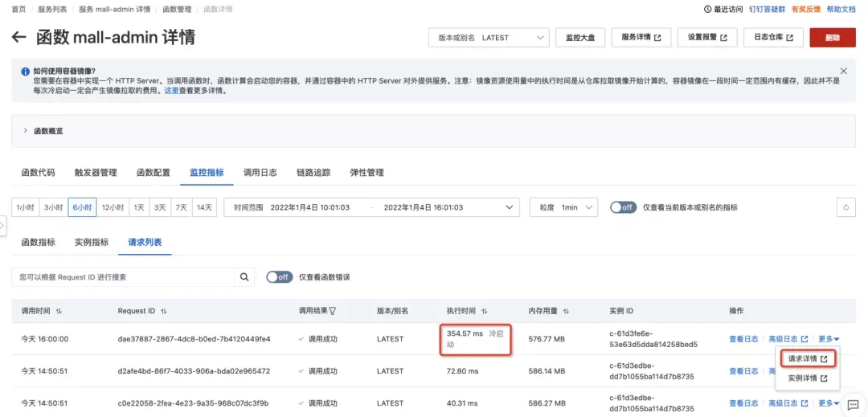Click the back arrow beside 函数 mall-admin 详情
Image resolution: width=868 pixels, height=417 pixels.
[x=18, y=37]
